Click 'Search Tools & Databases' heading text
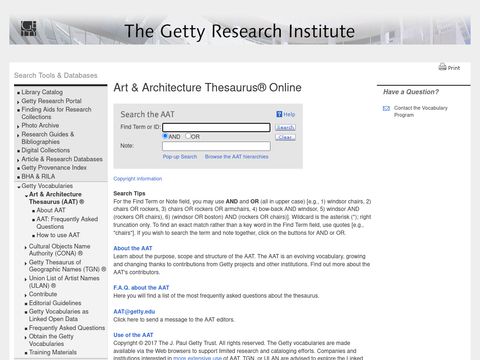The height and width of the screenshot is (360, 480). coord(56,75)
